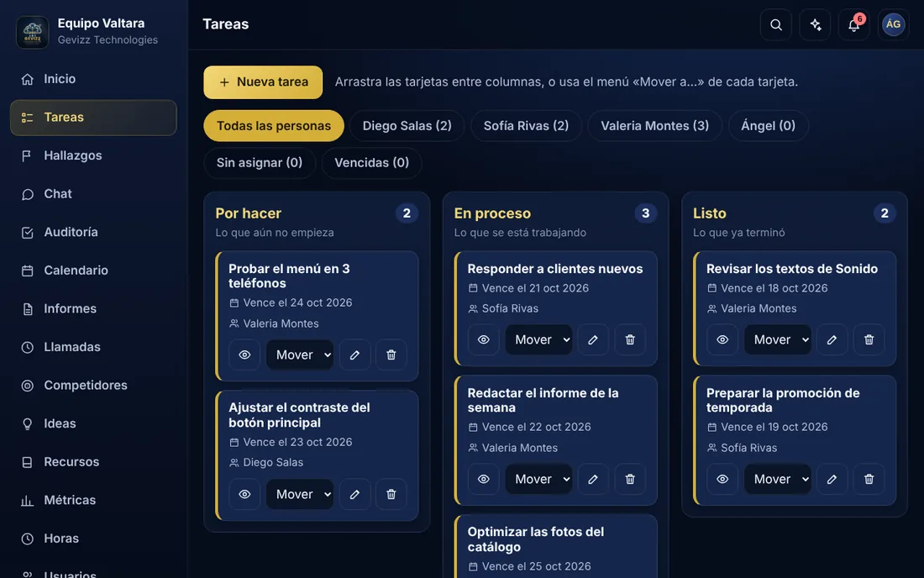Open Informes page

[93, 308]
